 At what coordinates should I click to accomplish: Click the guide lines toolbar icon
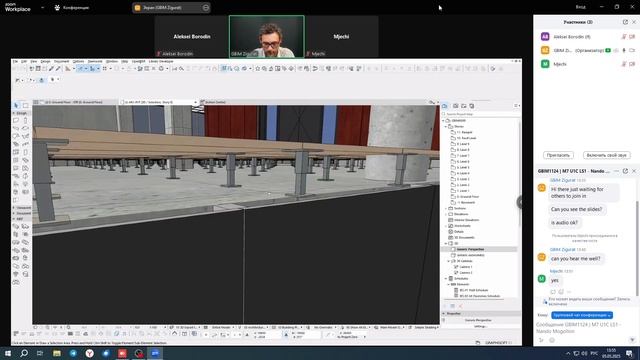point(80,69)
